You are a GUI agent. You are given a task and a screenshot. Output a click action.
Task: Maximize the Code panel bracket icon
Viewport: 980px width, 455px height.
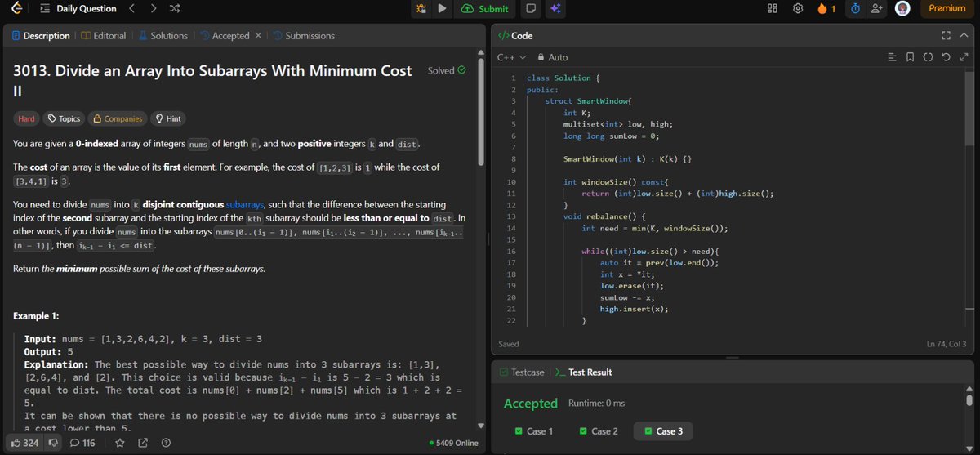tap(946, 36)
